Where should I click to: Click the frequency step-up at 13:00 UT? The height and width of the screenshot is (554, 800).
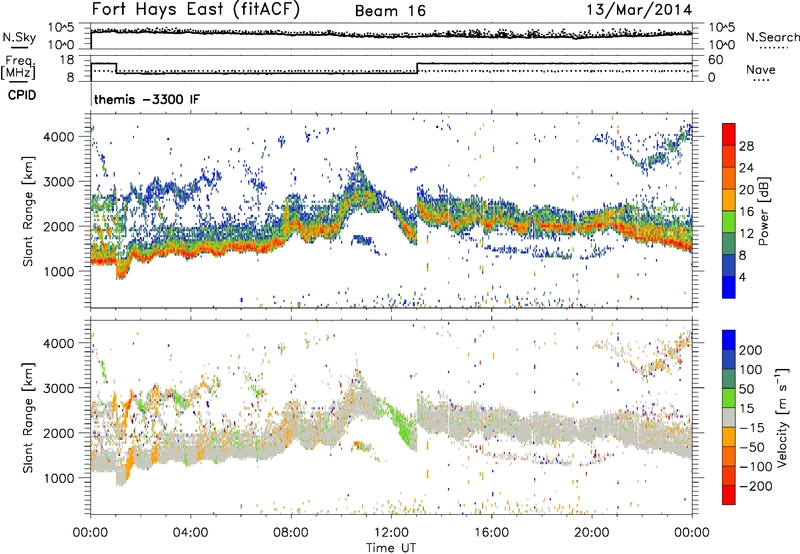(417, 68)
